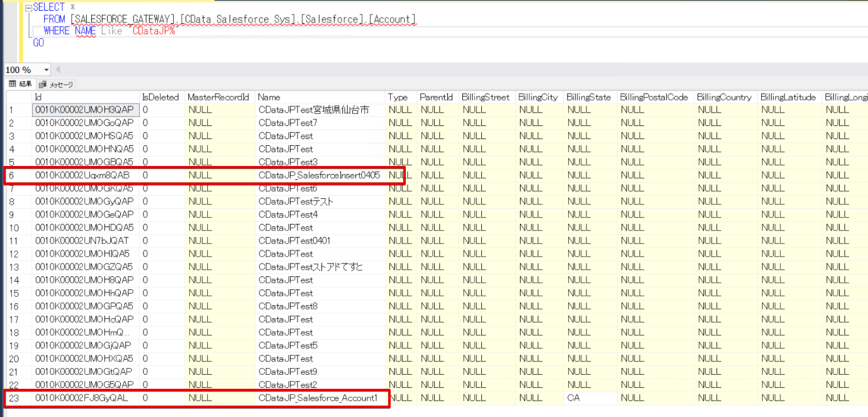Select the BillingState cell containing CA

click(x=590, y=397)
